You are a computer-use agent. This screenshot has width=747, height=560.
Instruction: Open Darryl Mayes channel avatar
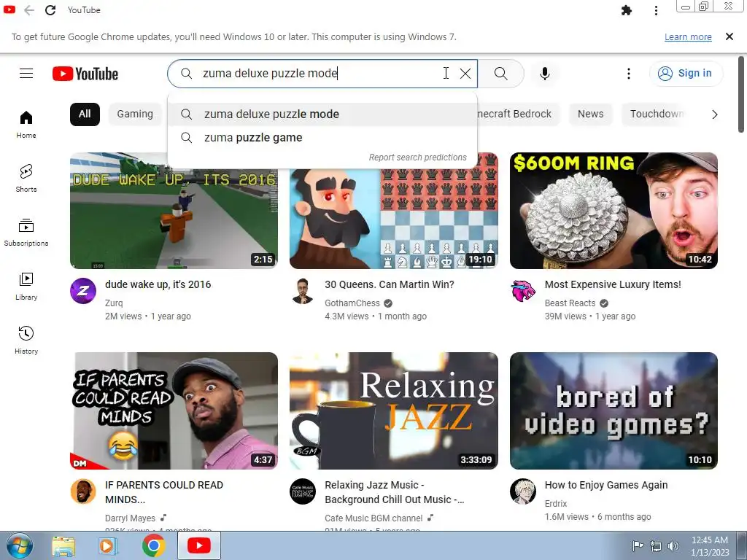click(83, 491)
